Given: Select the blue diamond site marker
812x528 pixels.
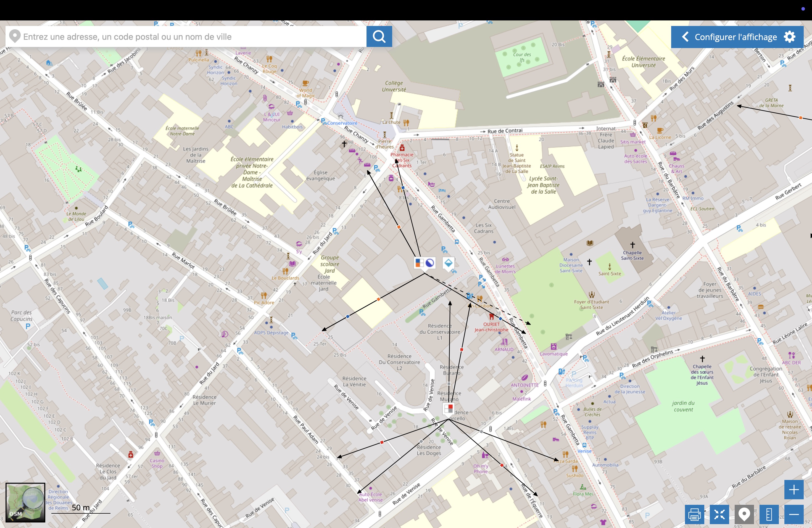Looking at the screenshot, I should (x=448, y=263).
